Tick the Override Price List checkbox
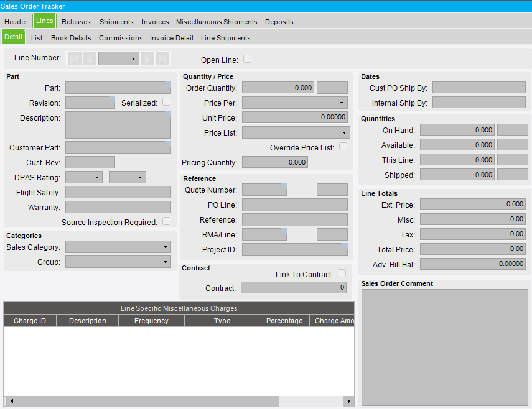This screenshot has height=409, width=532. pos(343,147)
